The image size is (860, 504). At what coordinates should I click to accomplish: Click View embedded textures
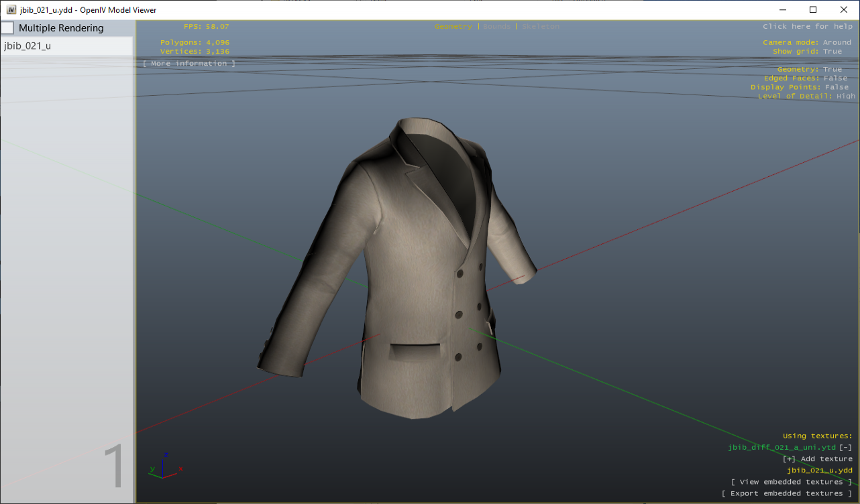[x=790, y=481]
